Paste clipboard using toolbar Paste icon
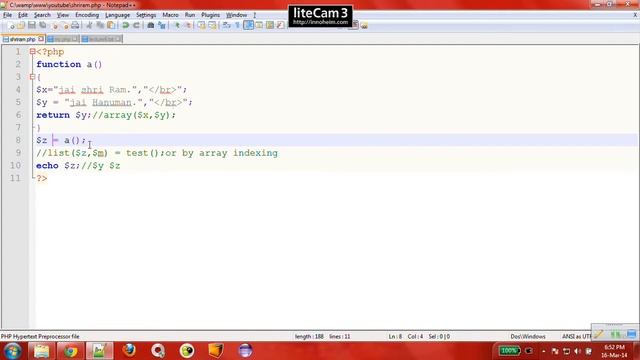 click(x=111, y=25)
